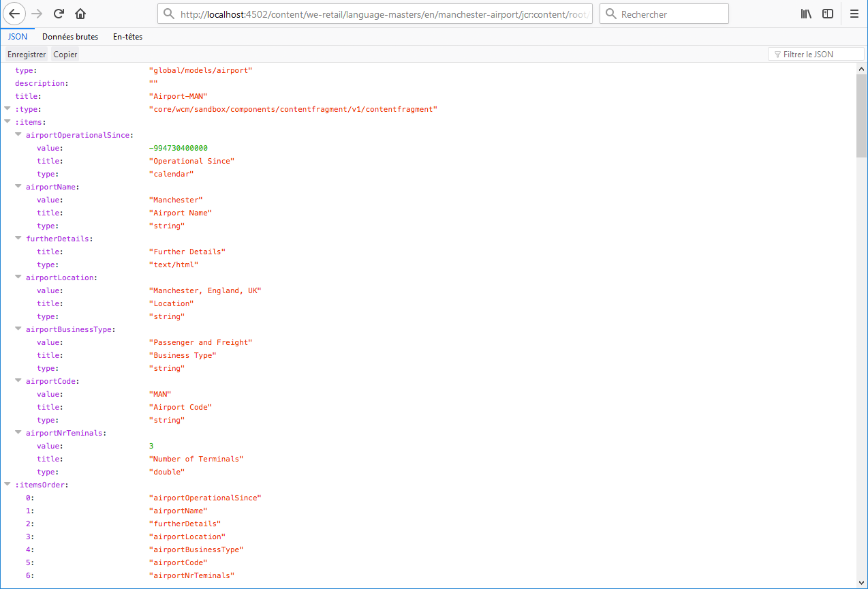Select the "Location" title value
The image size is (868, 589).
pyautogui.click(x=171, y=303)
